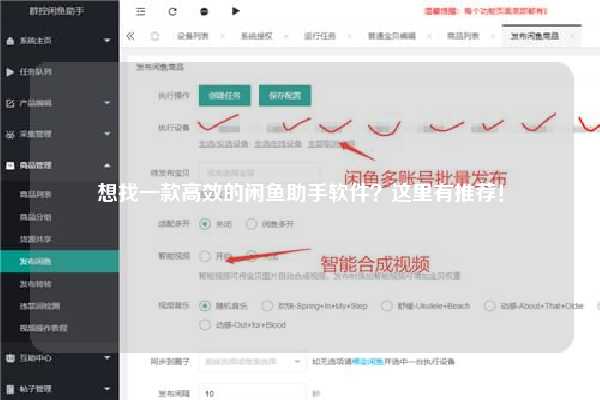Toggle the sidebar with the hamburger menu icon
The height and width of the screenshot is (400, 600).
click(x=140, y=11)
